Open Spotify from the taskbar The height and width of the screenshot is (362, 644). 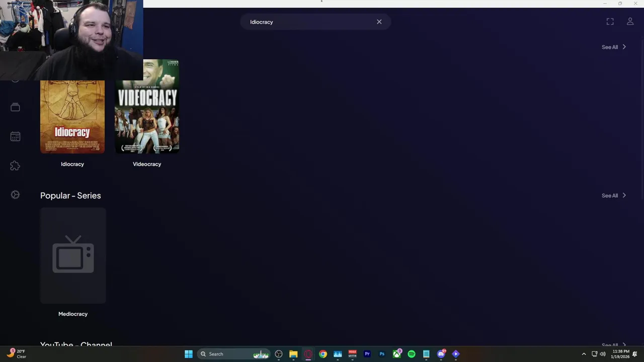click(412, 354)
